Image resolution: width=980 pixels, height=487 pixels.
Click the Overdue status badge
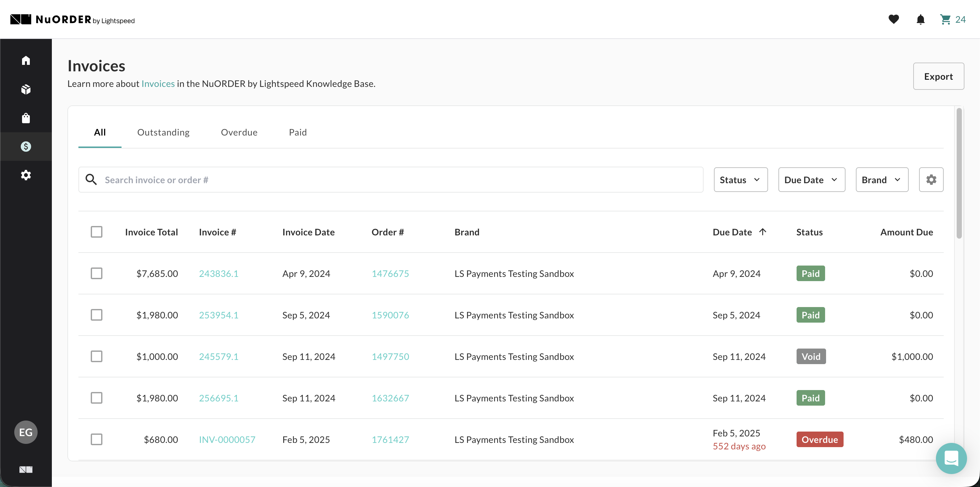820,439
